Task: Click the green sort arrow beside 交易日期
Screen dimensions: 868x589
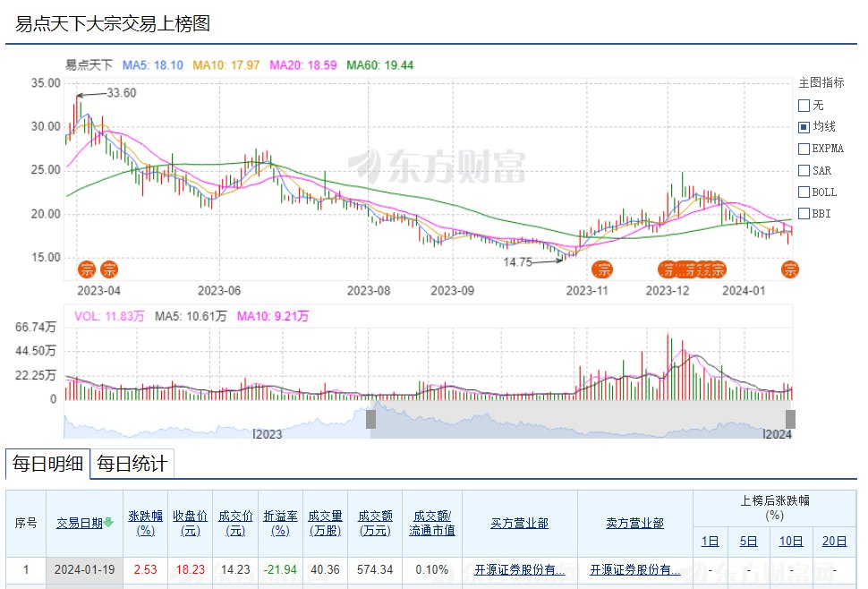Action: coord(108,522)
